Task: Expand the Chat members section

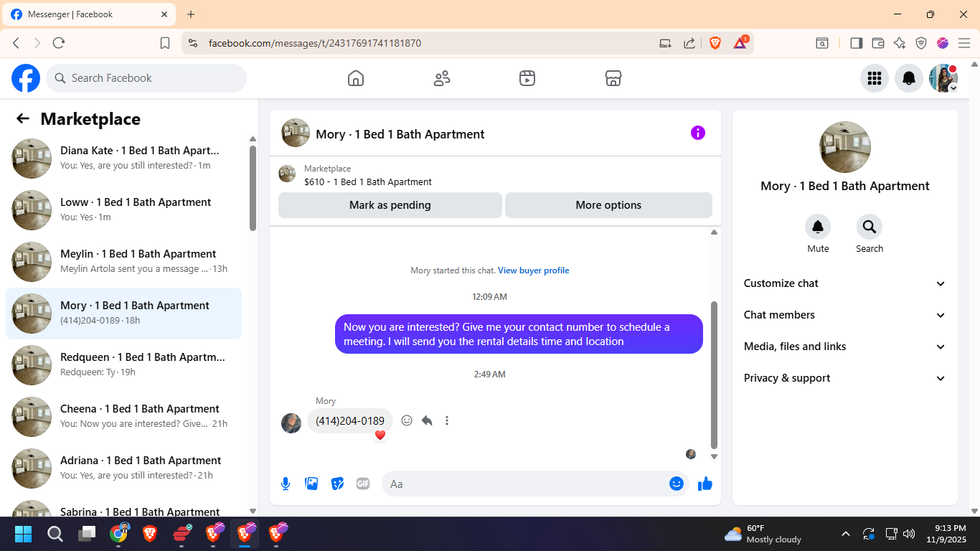Action: coord(845,315)
